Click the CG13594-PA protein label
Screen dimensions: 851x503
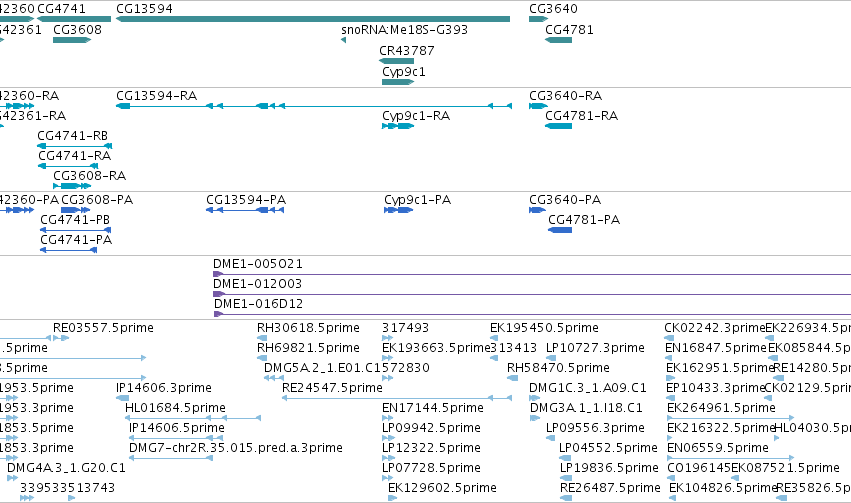click(246, 200)
